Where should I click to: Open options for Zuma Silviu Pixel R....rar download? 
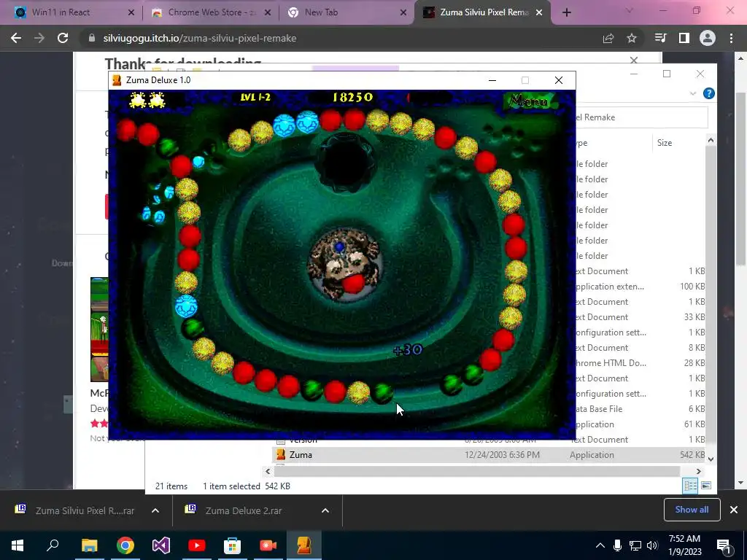coord(155,510)
